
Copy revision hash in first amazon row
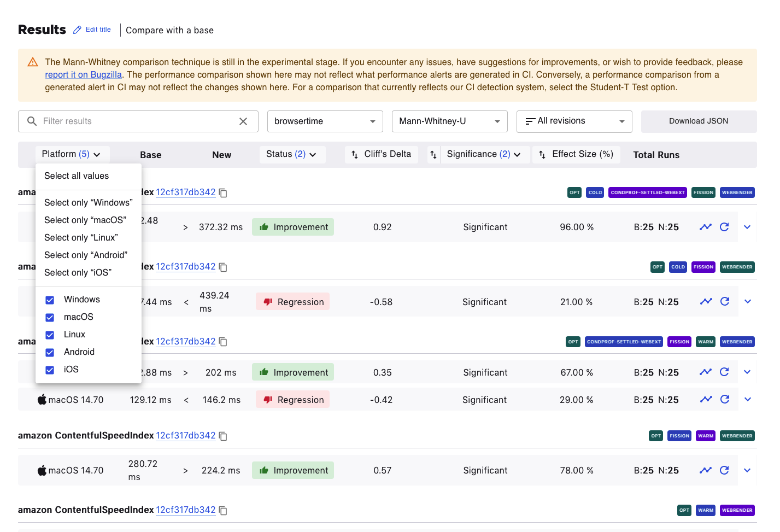(x=223, y=193)
